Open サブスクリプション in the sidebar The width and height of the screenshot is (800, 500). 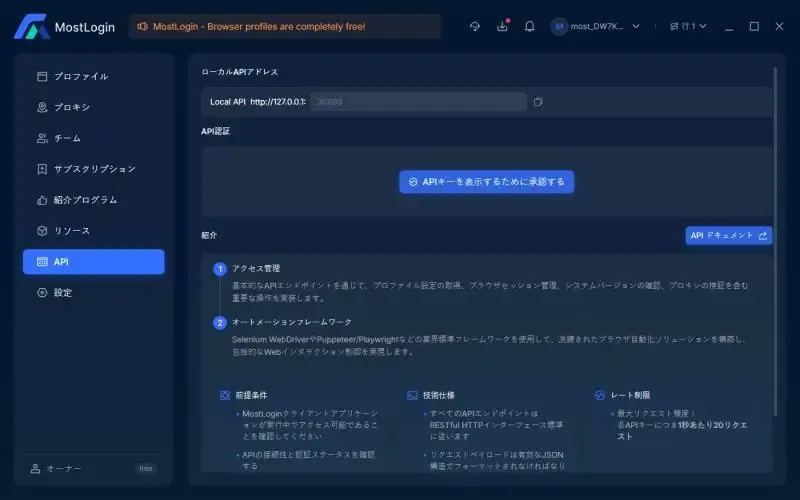(x=94, y=169)
